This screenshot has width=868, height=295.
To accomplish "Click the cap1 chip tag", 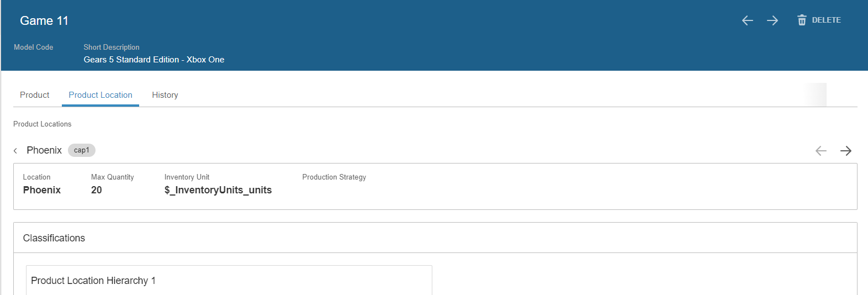I will (82, 150).
